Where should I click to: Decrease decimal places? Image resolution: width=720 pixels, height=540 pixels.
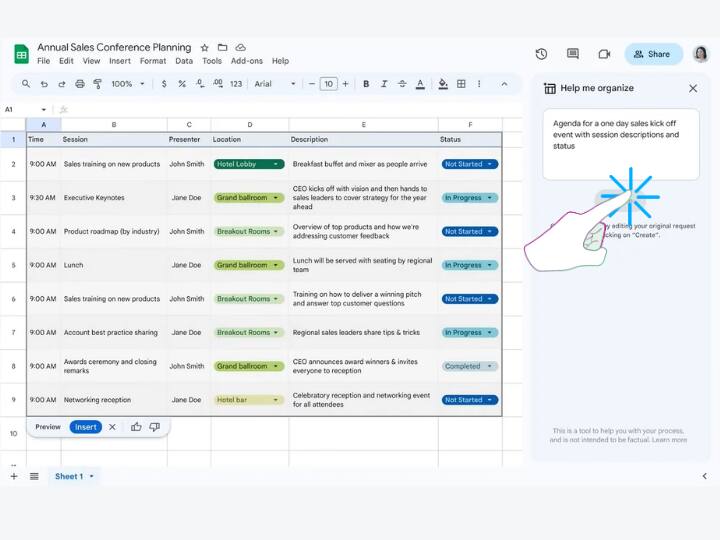click(200, 84)
